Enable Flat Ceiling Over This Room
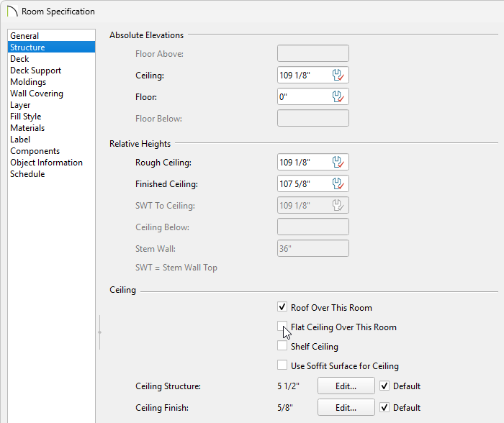504x423 pixels. pos(282,327)
